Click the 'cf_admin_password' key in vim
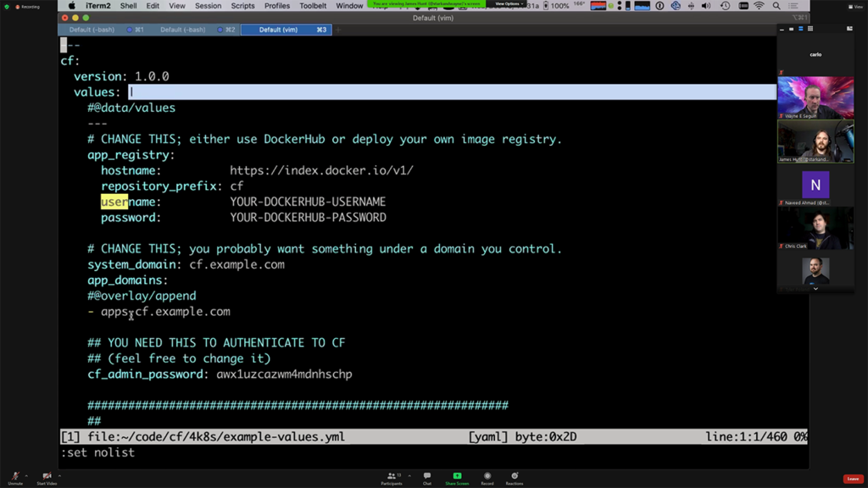This screenshot has height=488, width=868. point(145,374)
